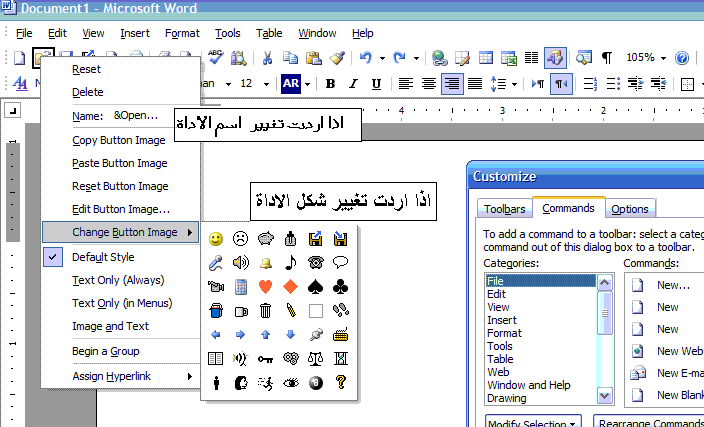704x427 pixels.
Task: Select the black spade button image
Action: [316, 287]
